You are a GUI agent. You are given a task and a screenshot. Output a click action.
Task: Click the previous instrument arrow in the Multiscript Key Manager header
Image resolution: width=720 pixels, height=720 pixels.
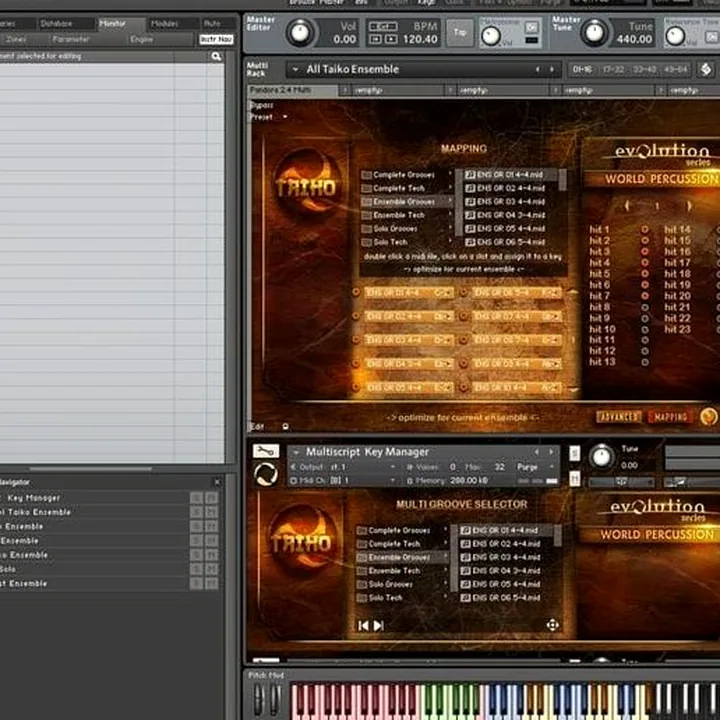click(536, 452)
